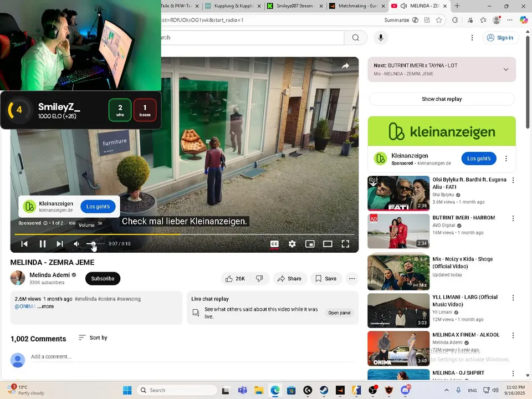532x399 pixels.
Task: Open the Windows Start menu
Action: pyautogui.click(x=127, y=390)
